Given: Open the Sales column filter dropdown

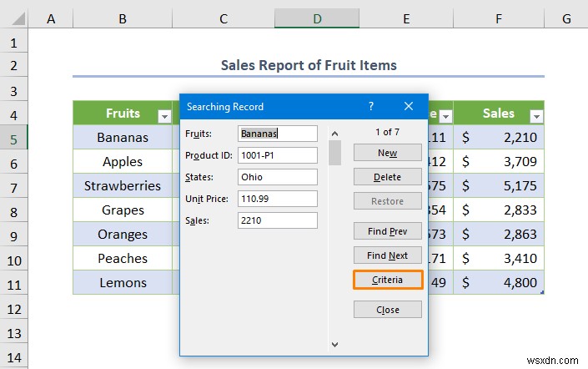Looking at the screenshot, I should [x=536, y=117].
